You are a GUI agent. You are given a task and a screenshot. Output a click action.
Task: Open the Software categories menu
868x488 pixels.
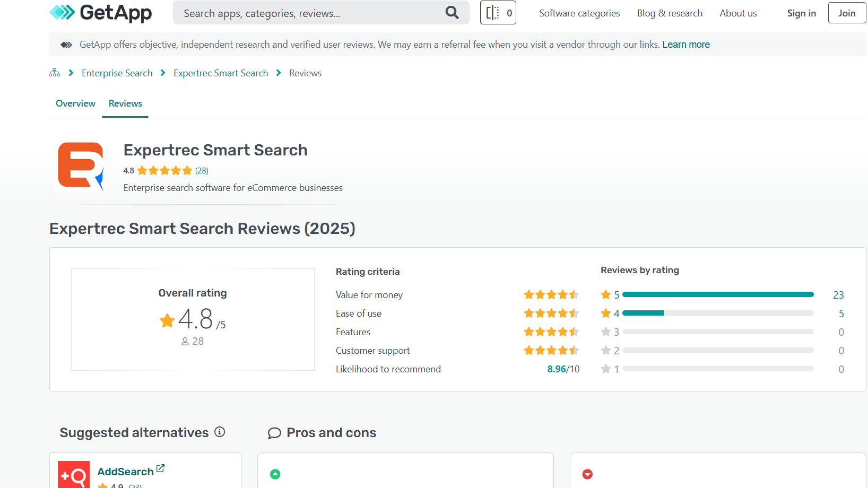(579, 13)
